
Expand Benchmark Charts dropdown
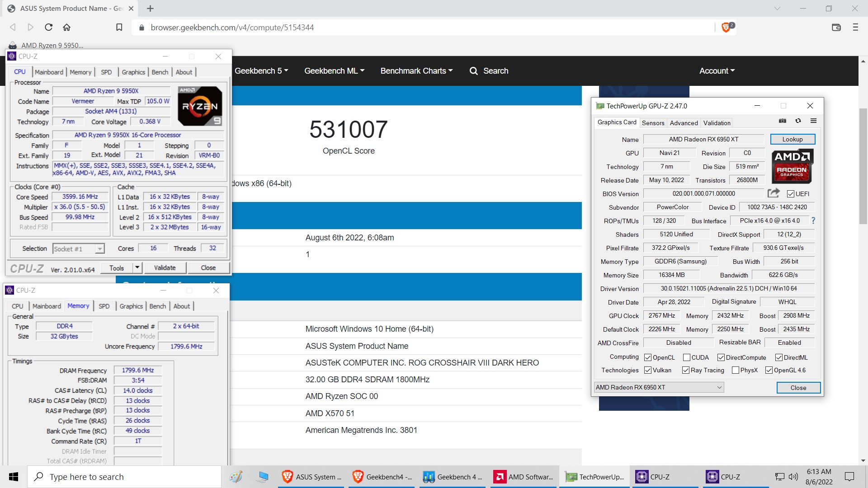point(416,71)
